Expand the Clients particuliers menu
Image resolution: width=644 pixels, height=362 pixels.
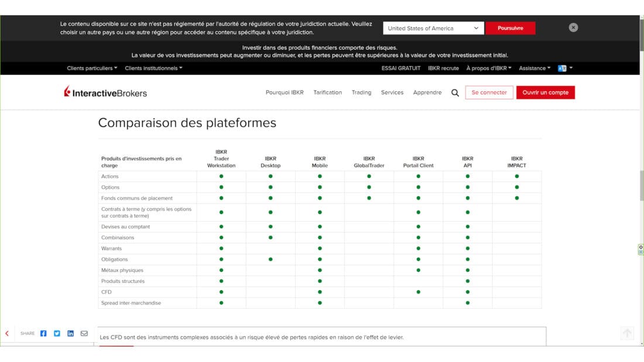tap(92, 68)
